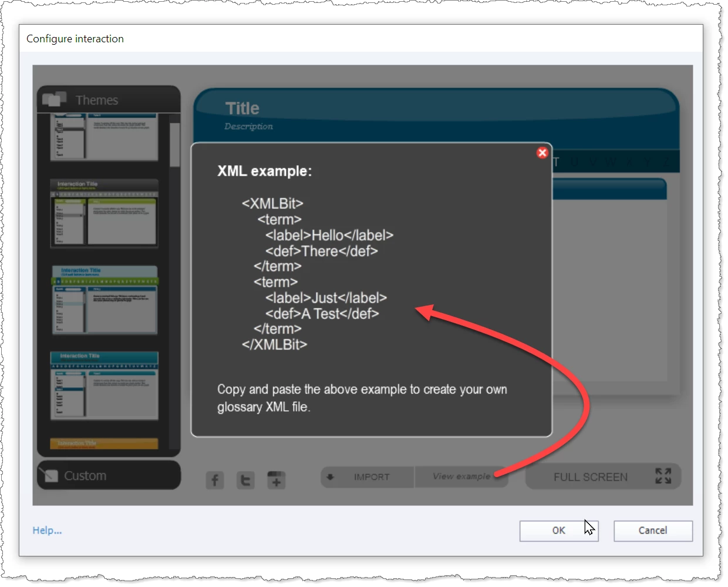Open the Custom themes section
Image resolution: width=728 pixels, height=587 pixels.
[109, 475]
